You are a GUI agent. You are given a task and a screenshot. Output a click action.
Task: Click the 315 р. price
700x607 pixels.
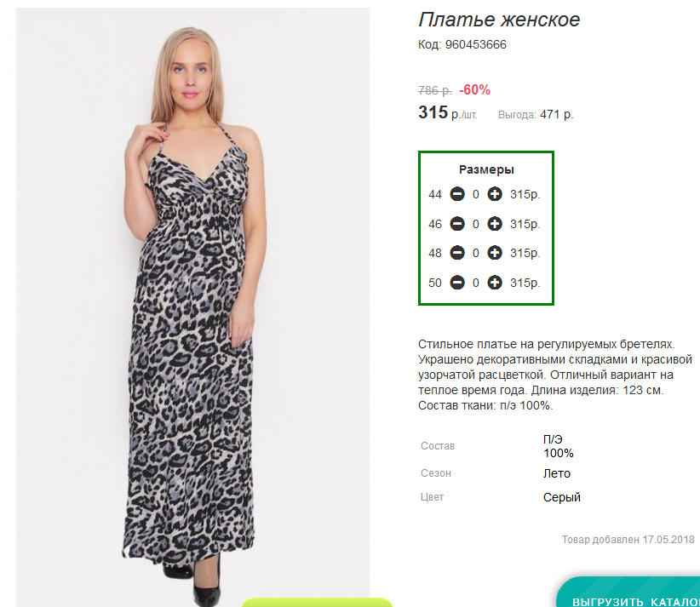point(433,112)
